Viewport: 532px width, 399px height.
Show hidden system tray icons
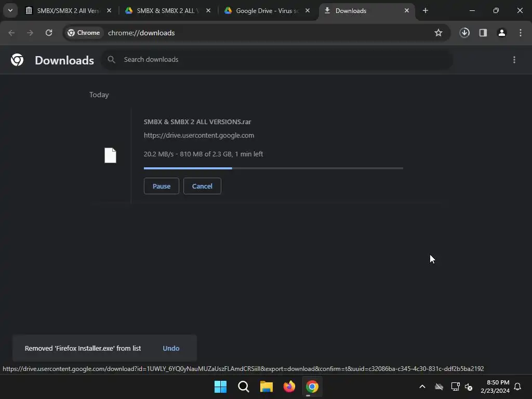(x=422, y=387)
